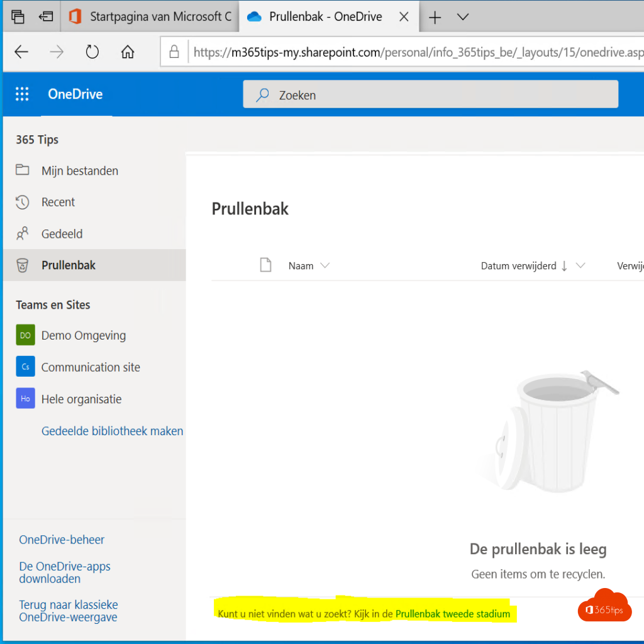Click the Recent clock icon
Viewport: 644px width, 644px height.
tap(22, 202)
